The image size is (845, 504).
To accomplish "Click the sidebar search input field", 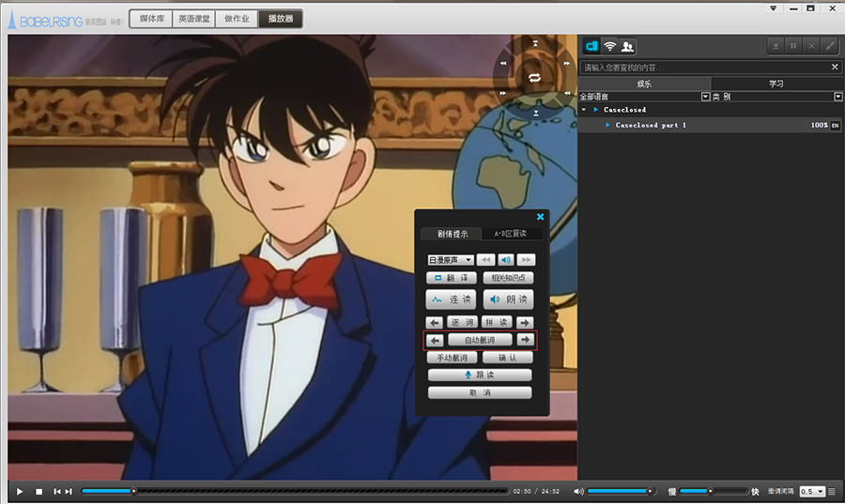I will click(x=704, y=68).
